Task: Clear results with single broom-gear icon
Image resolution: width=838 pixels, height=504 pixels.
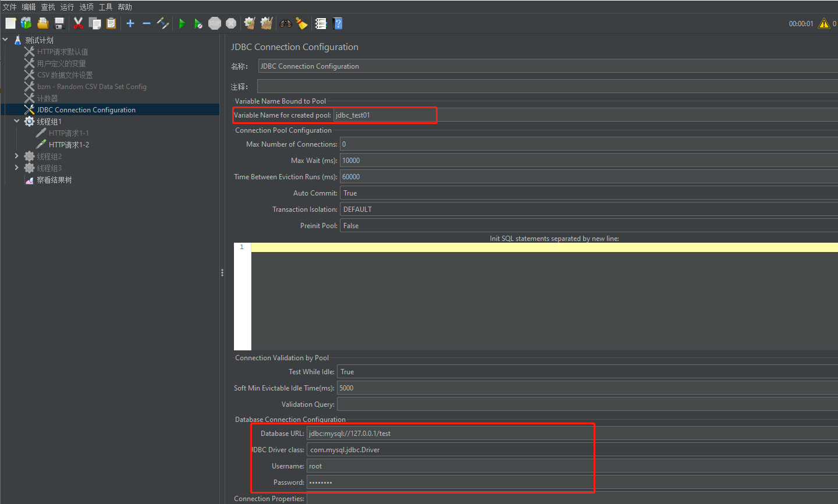Action: pos(250,23)
